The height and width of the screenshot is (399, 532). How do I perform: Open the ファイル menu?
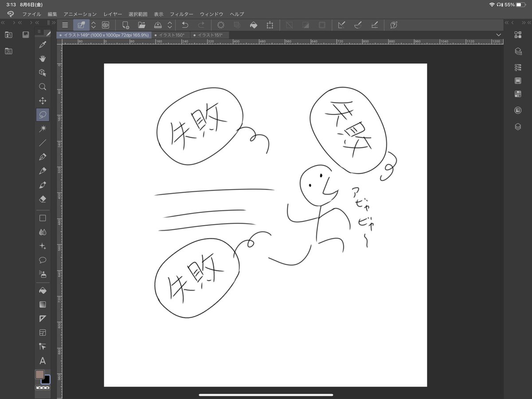[31, 14]
